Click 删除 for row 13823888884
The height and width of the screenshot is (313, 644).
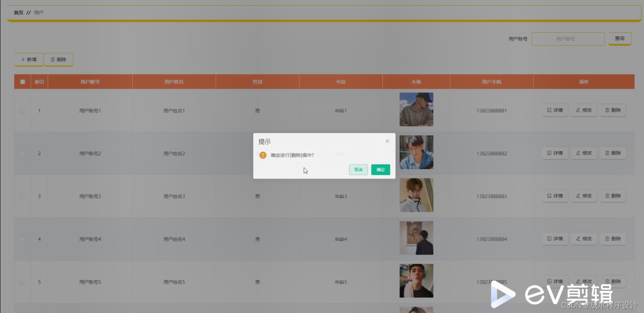click(613, 239)
